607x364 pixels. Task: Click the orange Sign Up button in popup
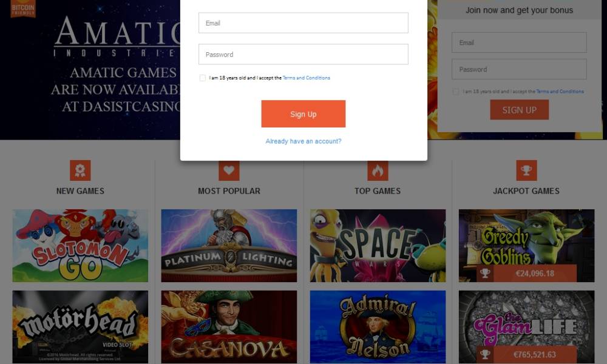pos(303,113)
